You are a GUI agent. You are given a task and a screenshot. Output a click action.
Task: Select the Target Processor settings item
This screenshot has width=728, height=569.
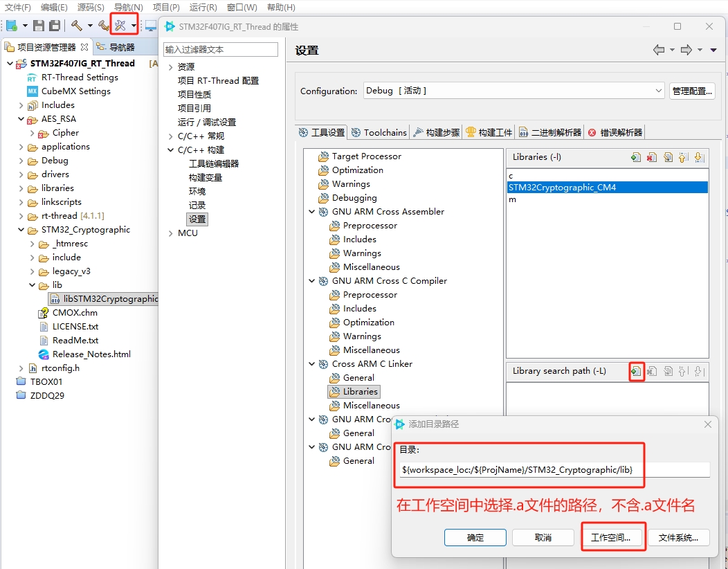361,156
